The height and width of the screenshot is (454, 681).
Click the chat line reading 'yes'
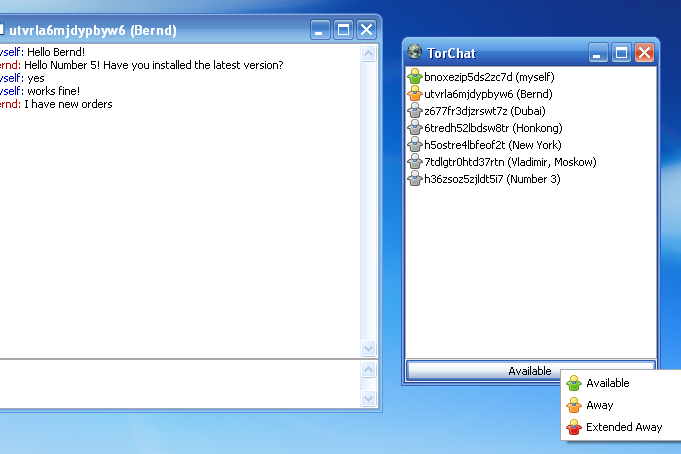coord(36,78)
